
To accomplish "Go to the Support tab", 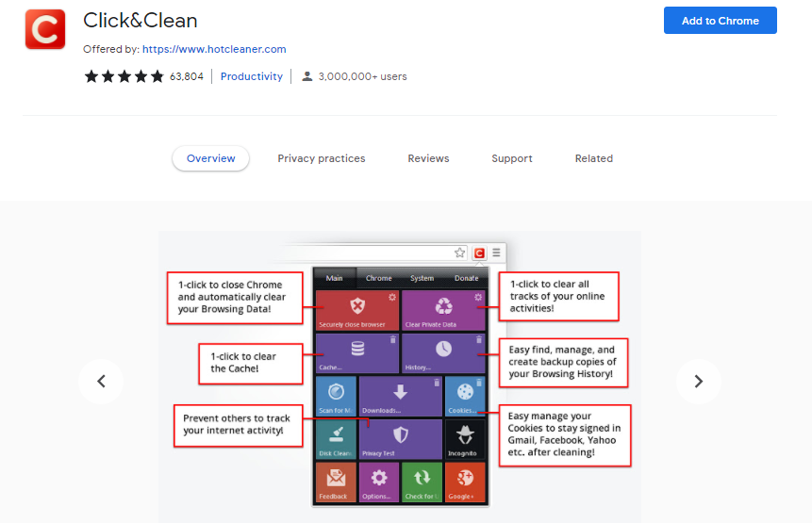I will coord(511,158).
